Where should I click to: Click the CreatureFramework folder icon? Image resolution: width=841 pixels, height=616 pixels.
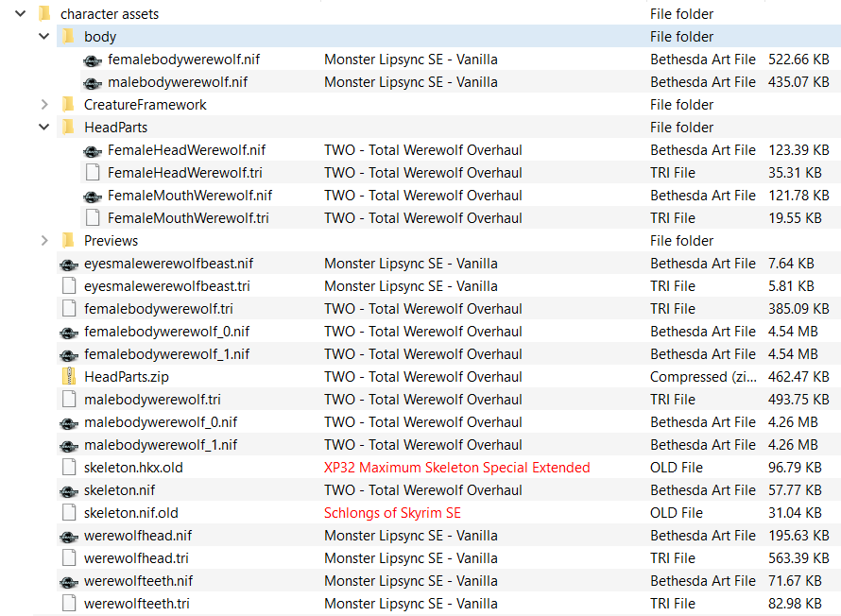pos(68,104)
